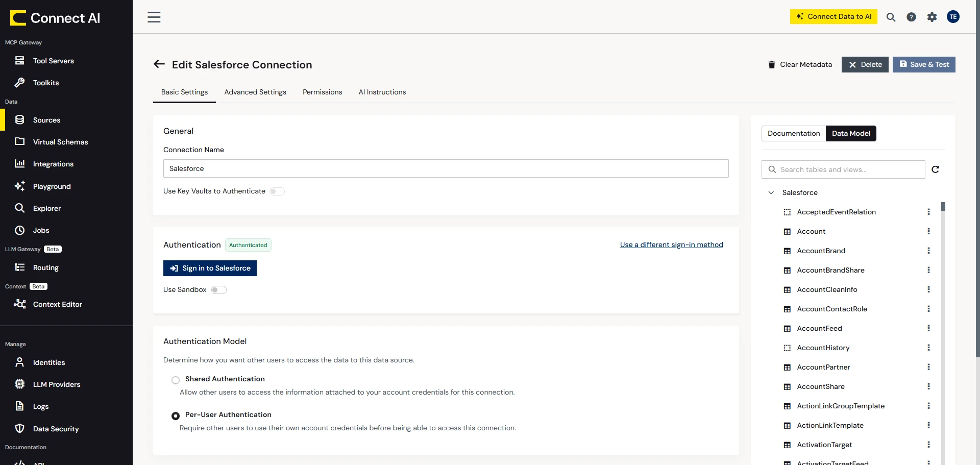Open options menu for Account table
The image size is (980, 465).
tap(928, 231)
